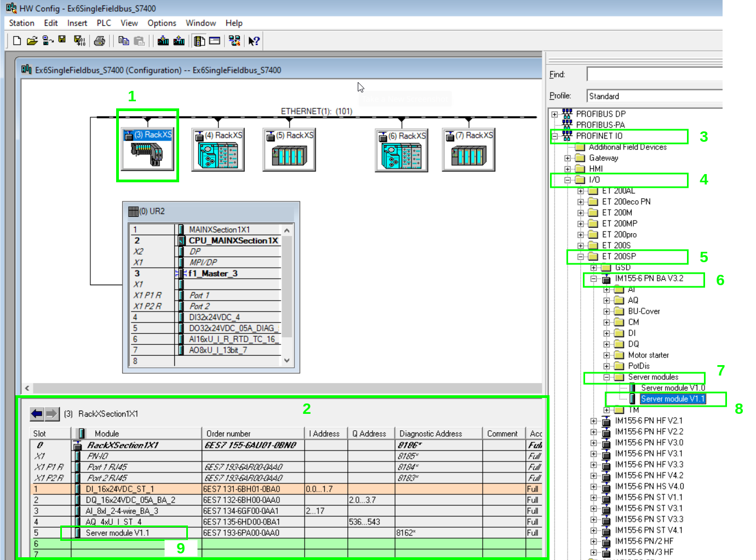This screenshot has width=756, height=560.
Task: Click the Upload to PG icon
Action: [x=178, y=40]
